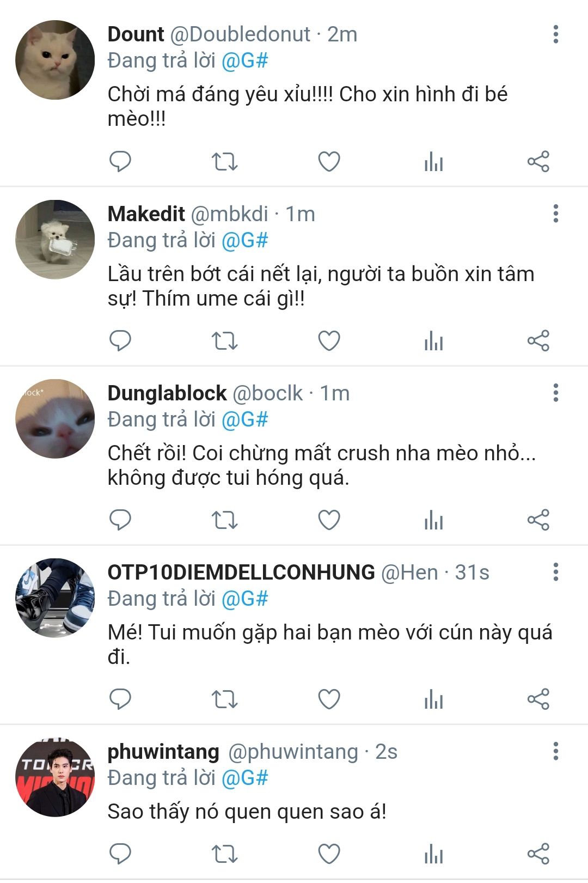Open more options for Makedit's tweet
Image resolution: width=588 pixels, height=883 pixels.
pos(555,214)
